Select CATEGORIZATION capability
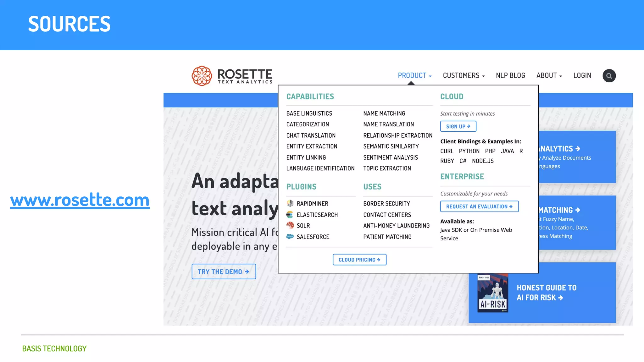Viewport: 644px width, 362px height. point(308,124)
